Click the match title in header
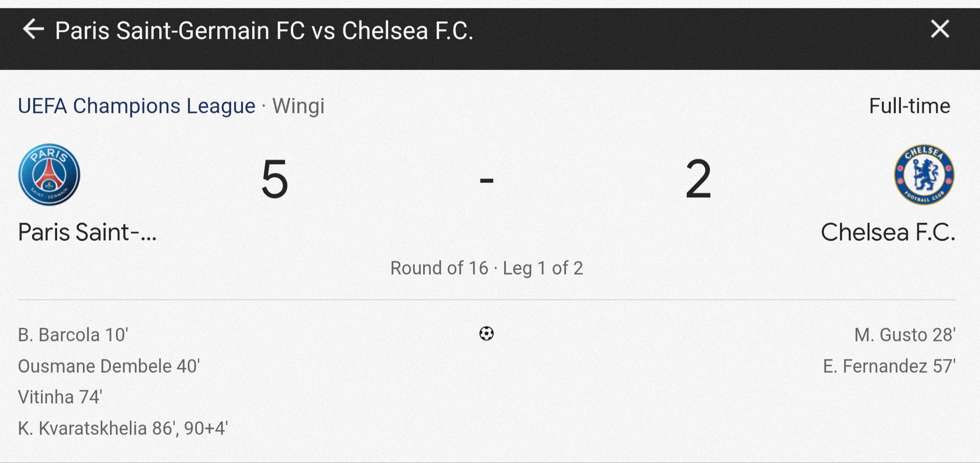Image resolution: width=980 pixels, height=463 pixels. (x=264, y=31)
